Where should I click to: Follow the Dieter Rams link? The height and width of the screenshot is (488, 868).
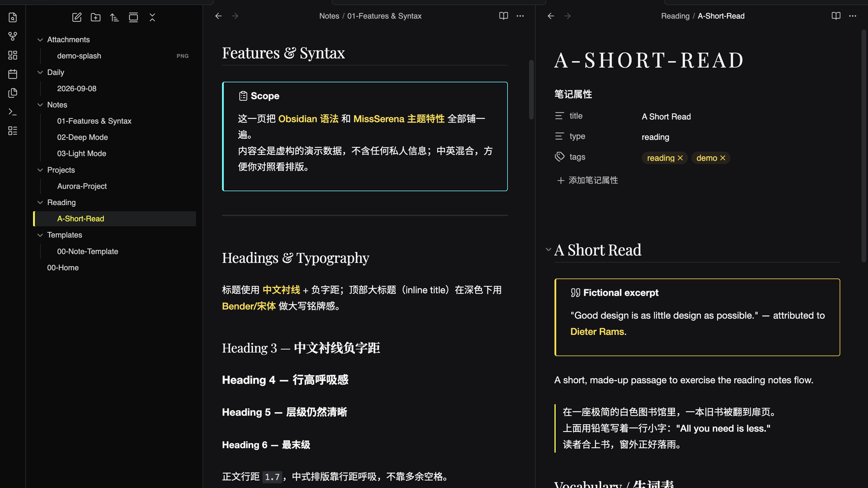(x=597, y=332)
